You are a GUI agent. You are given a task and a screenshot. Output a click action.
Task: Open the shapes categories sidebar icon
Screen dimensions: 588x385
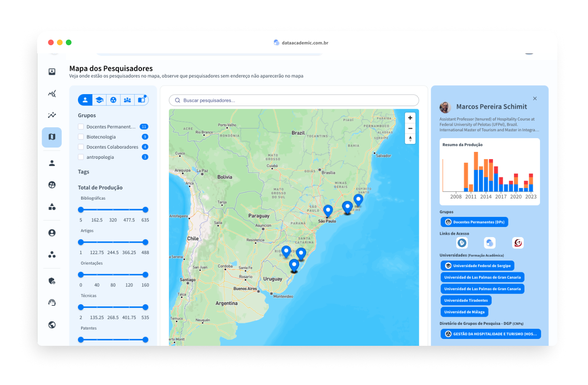[x=52, y=207]
